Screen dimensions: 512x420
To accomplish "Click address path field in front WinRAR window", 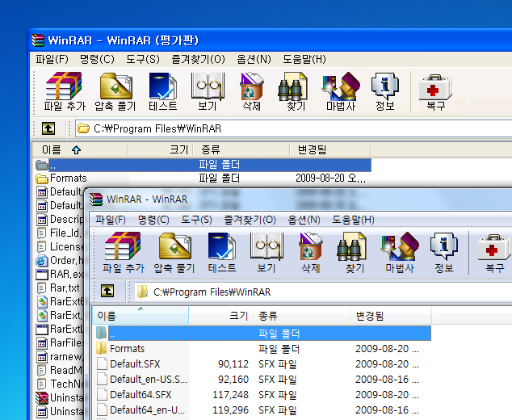I will 323,292.
